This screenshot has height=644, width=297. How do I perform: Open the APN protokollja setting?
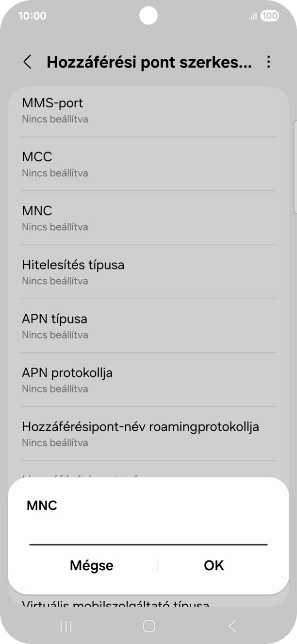(148, 379)
